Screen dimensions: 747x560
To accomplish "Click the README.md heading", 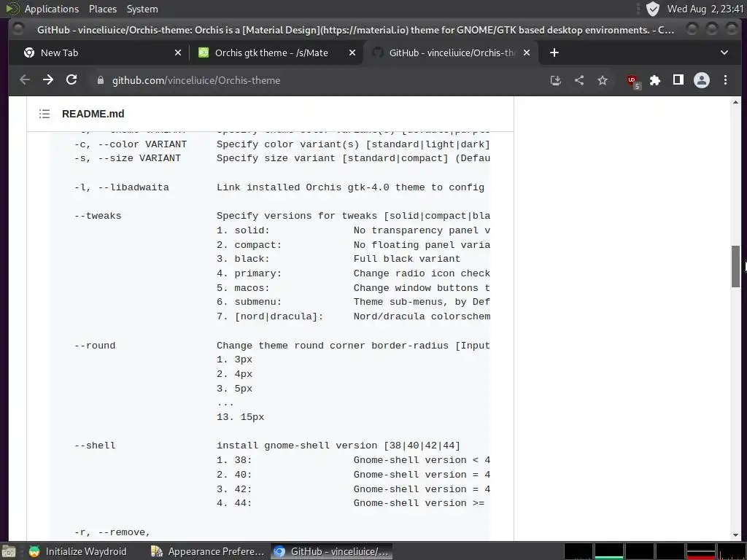I will click(93, 114).
